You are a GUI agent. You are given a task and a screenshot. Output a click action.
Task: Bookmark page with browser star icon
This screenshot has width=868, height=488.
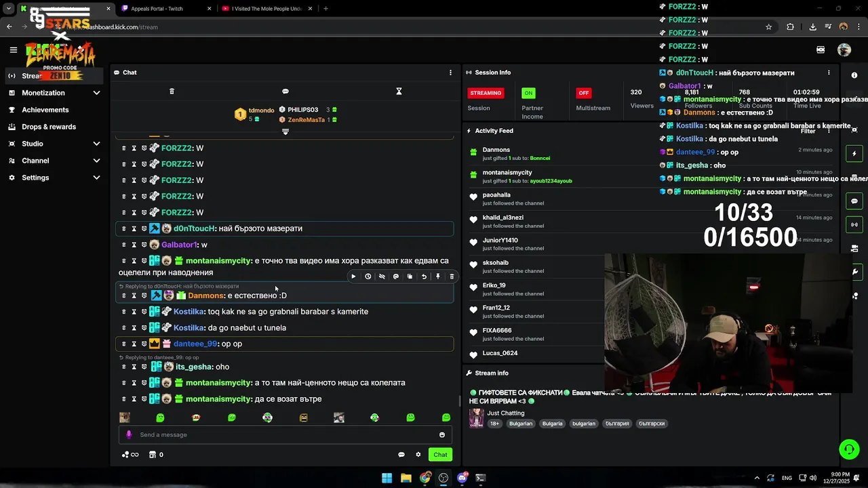pyautogui.click(x=768, y=27)
